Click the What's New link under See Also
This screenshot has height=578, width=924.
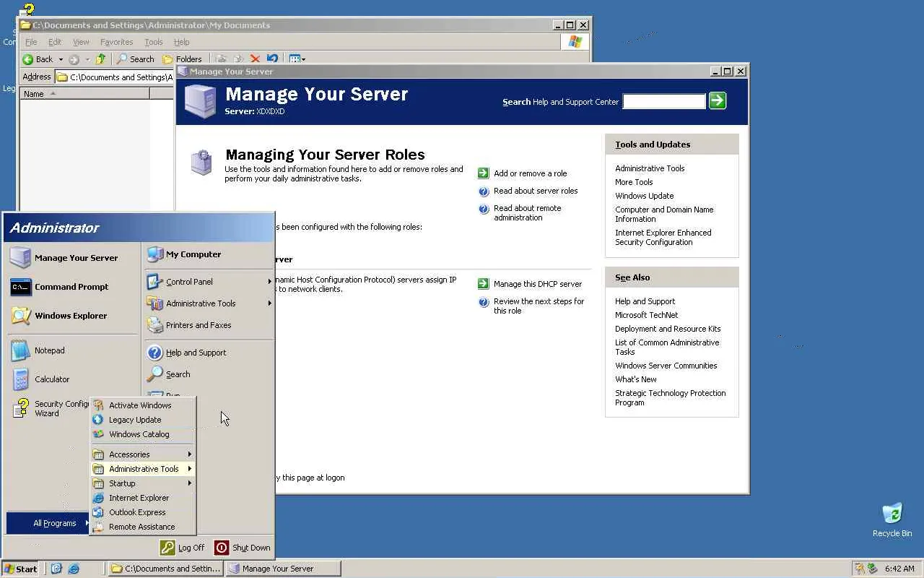[x=635, y=379]
